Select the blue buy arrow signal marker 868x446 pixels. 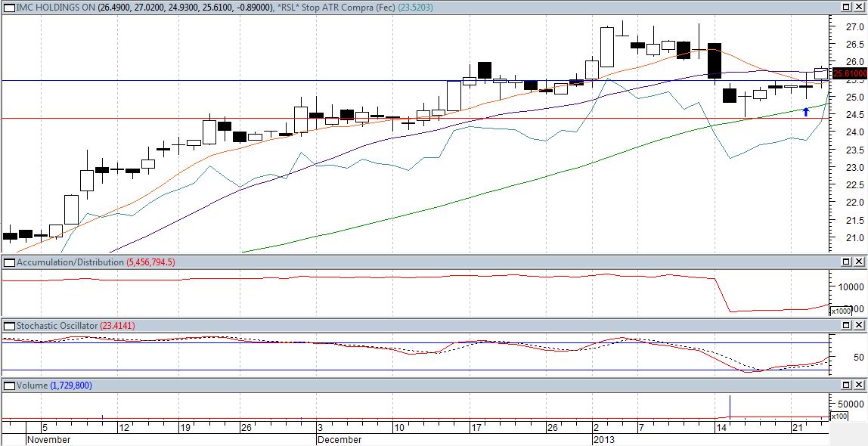tap(806, 113)
